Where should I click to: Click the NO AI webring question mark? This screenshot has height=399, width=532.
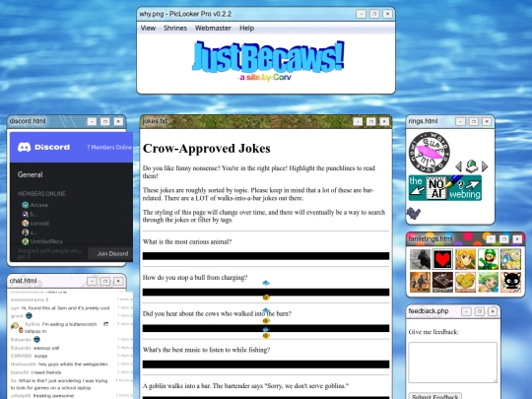click(460, 184)
